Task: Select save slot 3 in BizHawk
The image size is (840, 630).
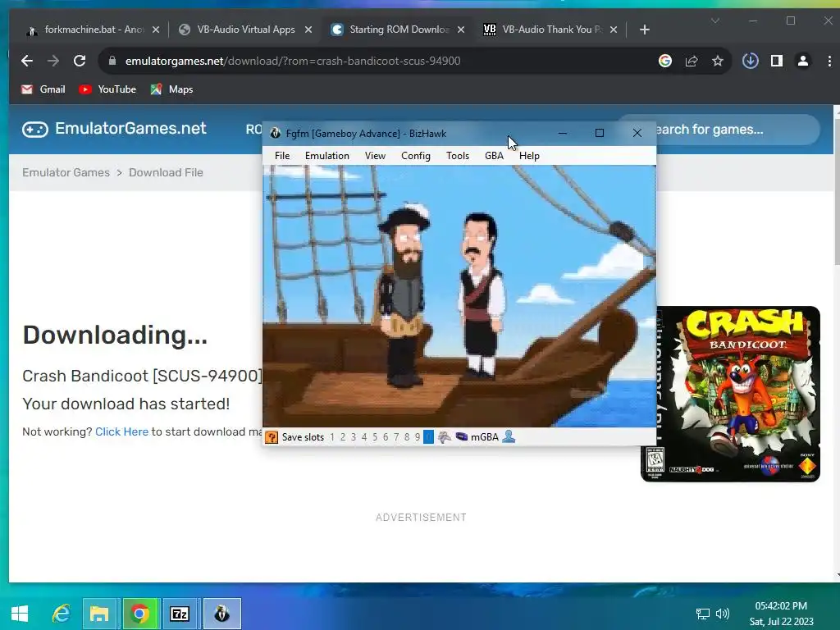Action: pyautogui.click(x=354, y=437)
